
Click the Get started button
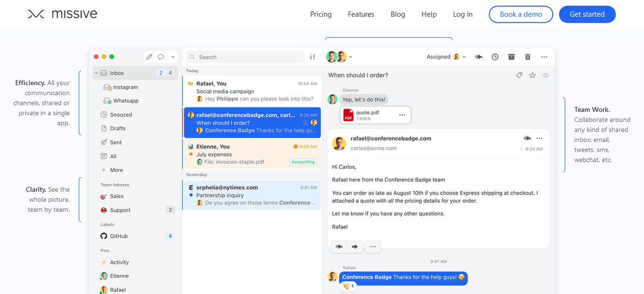587,15
